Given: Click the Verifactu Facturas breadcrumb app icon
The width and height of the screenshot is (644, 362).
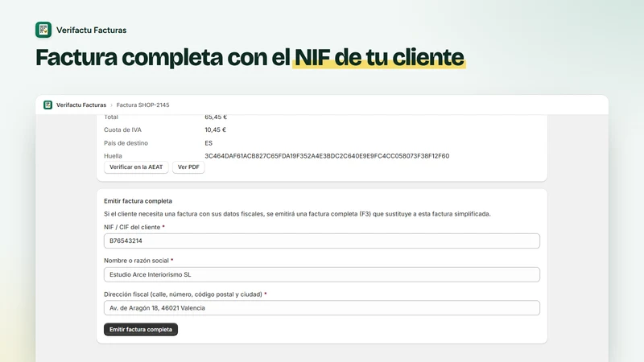Looking at the screenshot, I should 48,105.
